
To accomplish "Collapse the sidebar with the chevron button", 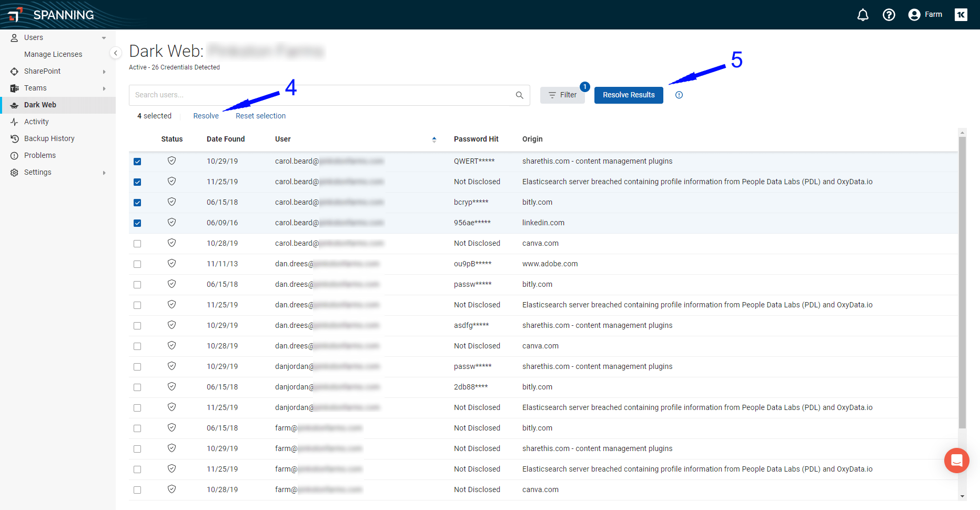I will coord(116,53).
